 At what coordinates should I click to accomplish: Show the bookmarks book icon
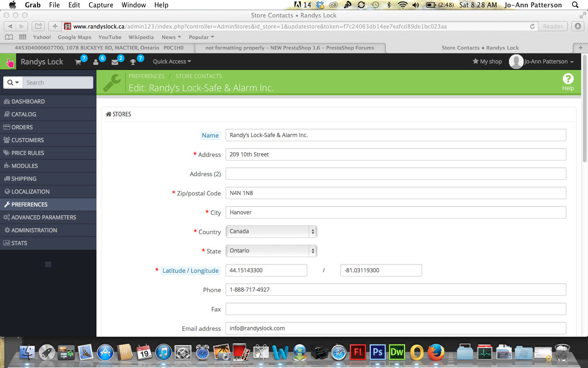click(x=9, y=37)
